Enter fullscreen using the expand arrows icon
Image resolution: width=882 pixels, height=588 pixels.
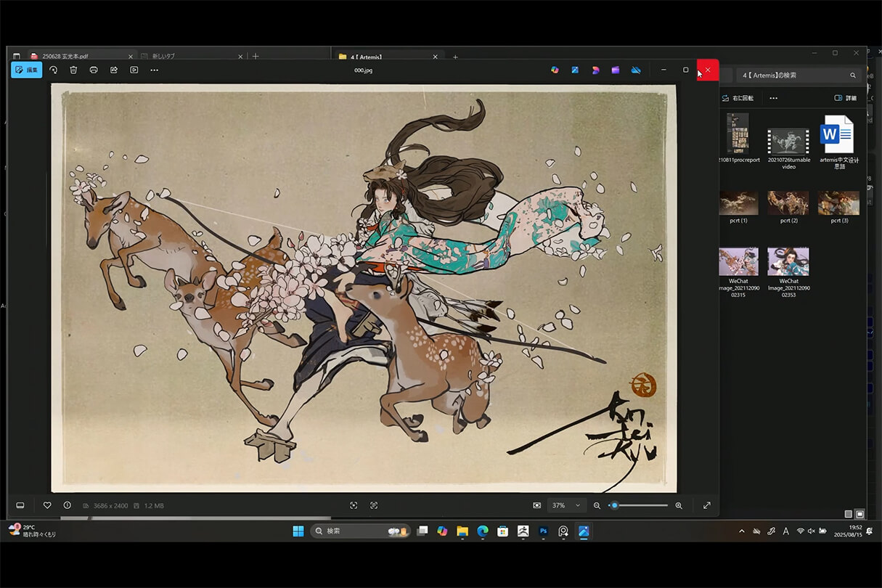(x=706, y=505)
